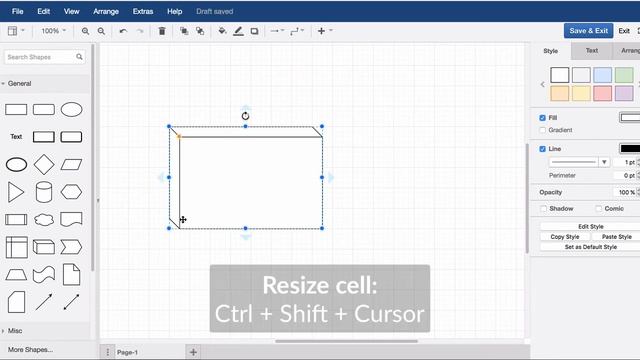Select the internal storage shape
The height and width of the screenshot is (360, 640).
16,247
